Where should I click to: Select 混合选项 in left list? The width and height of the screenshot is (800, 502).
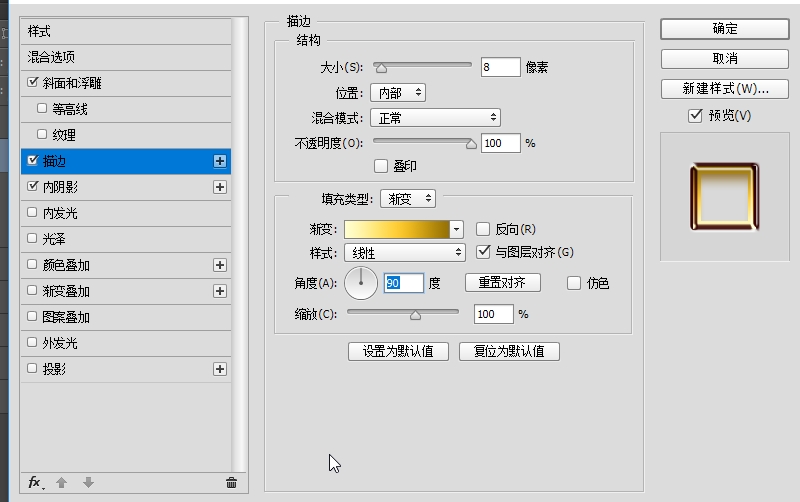(x=126, y=57)
